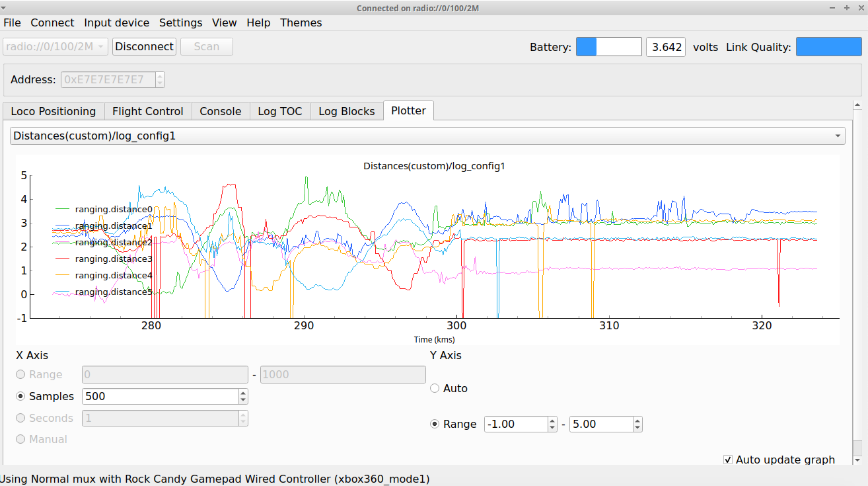
Task: Click the Battery level progress bar
Action: coord(608,47)
